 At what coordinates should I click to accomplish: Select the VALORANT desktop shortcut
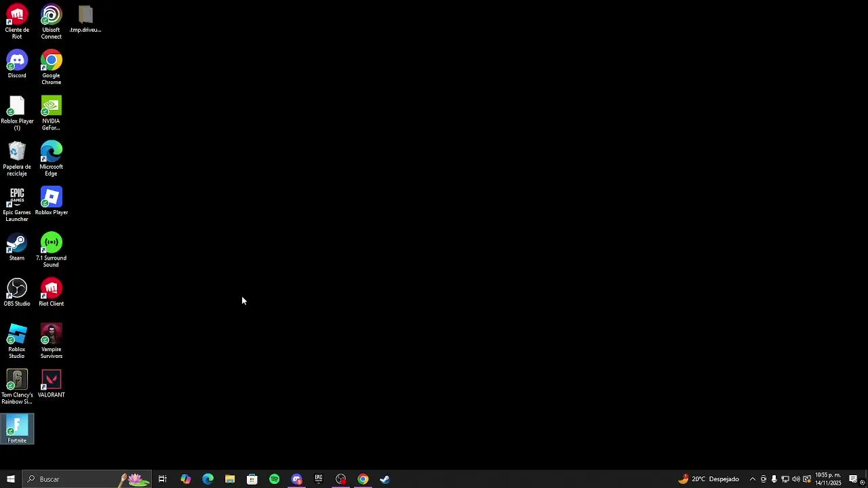click(x=51, y=383)
